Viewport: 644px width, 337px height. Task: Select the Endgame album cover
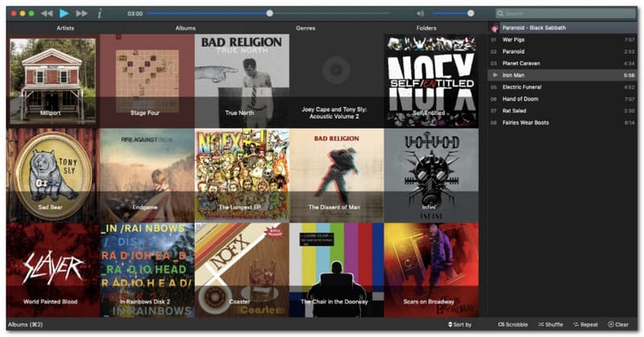point(147,175)
